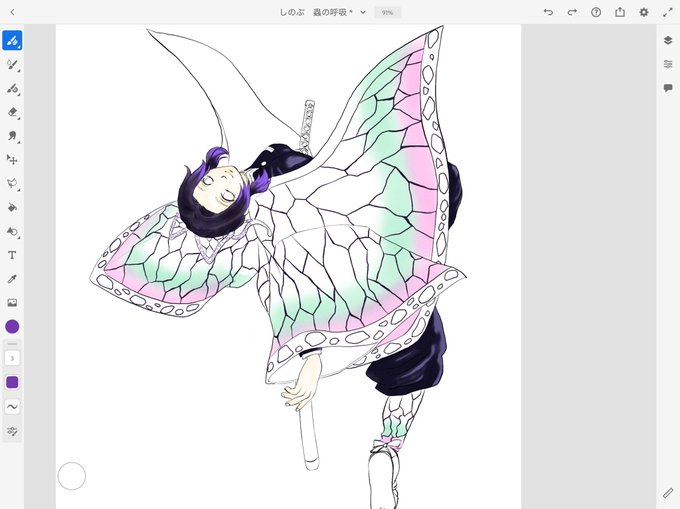Select the Eyedropper tool

coord(12,279)
